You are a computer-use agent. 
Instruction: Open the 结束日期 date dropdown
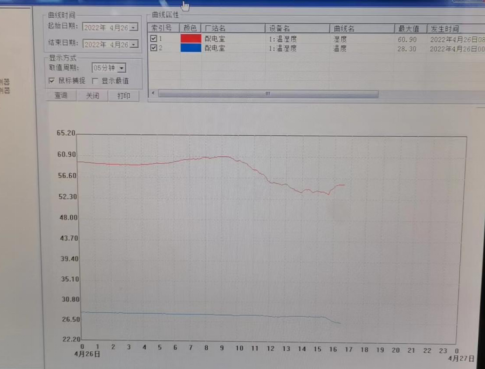[134, 44]
